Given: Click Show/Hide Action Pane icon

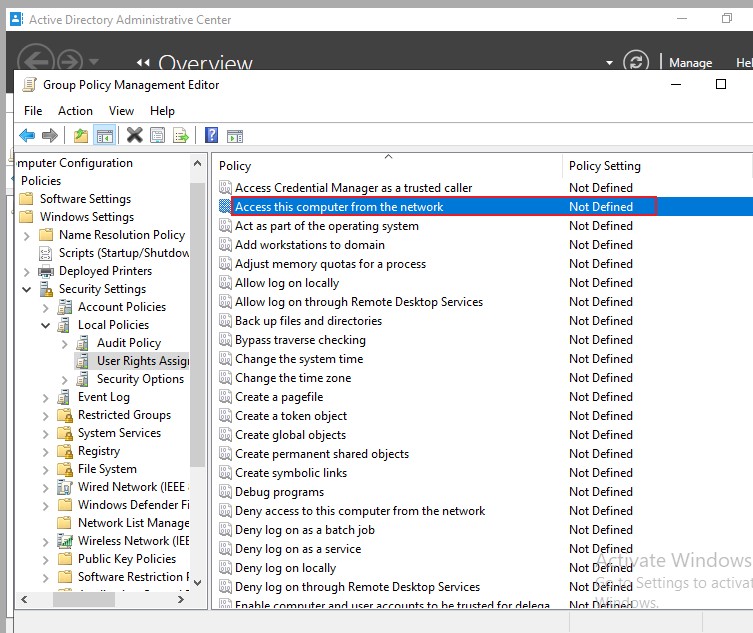Looking at the screenshot, I should pos(235,136).
